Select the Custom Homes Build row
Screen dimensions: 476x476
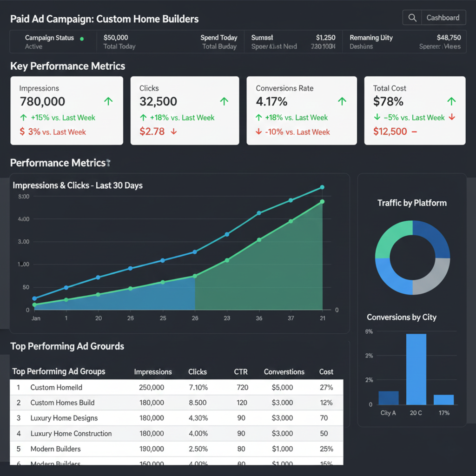(x=177, y=403)
